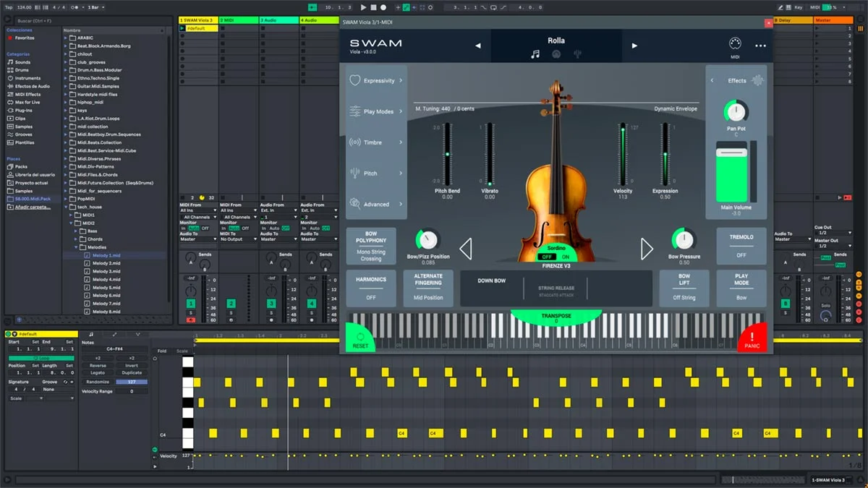Toggle Sordino OFF/ON switch
Image resolution: width=868 pixels, height=488 pixels.
[x=556, y=257]
